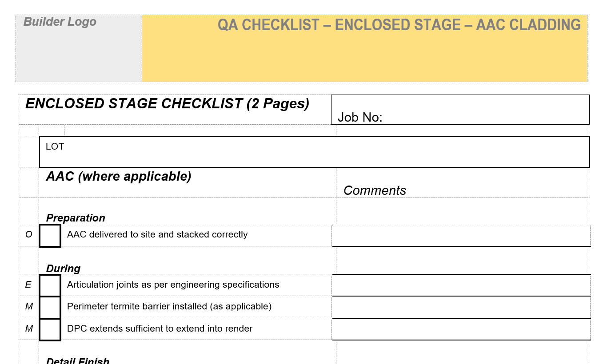Click the comment line for Articulation joints
The width and height of the screenshot is (603, 364).
pos(461,285)
